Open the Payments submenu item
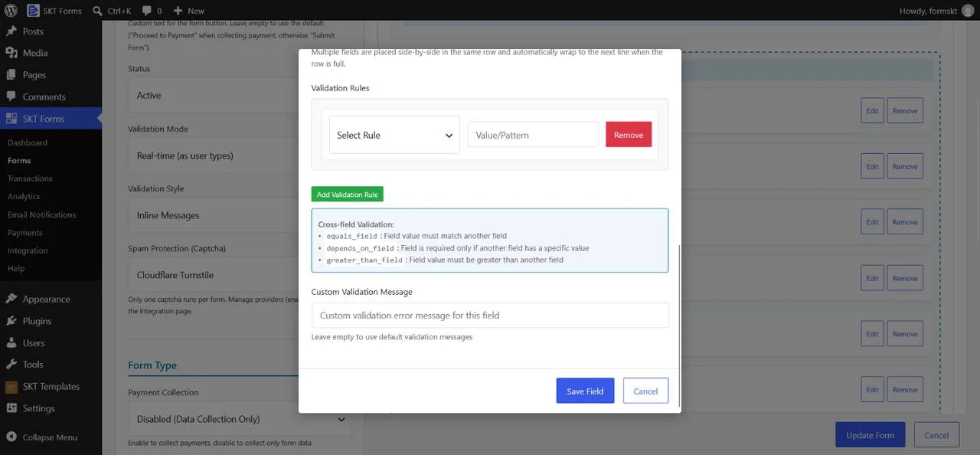 coord(25,233)
